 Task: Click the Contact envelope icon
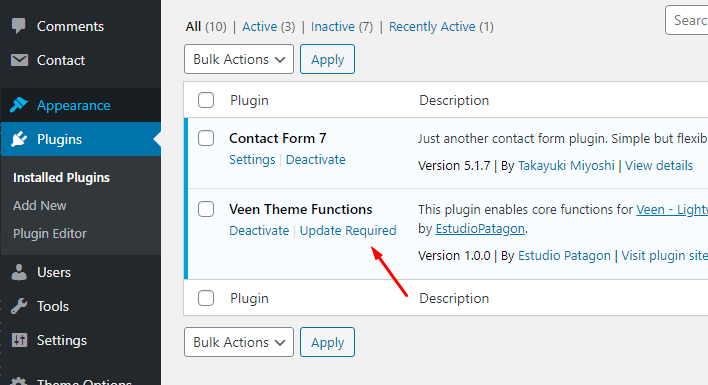pyautogui.click(x=19, y=60)
